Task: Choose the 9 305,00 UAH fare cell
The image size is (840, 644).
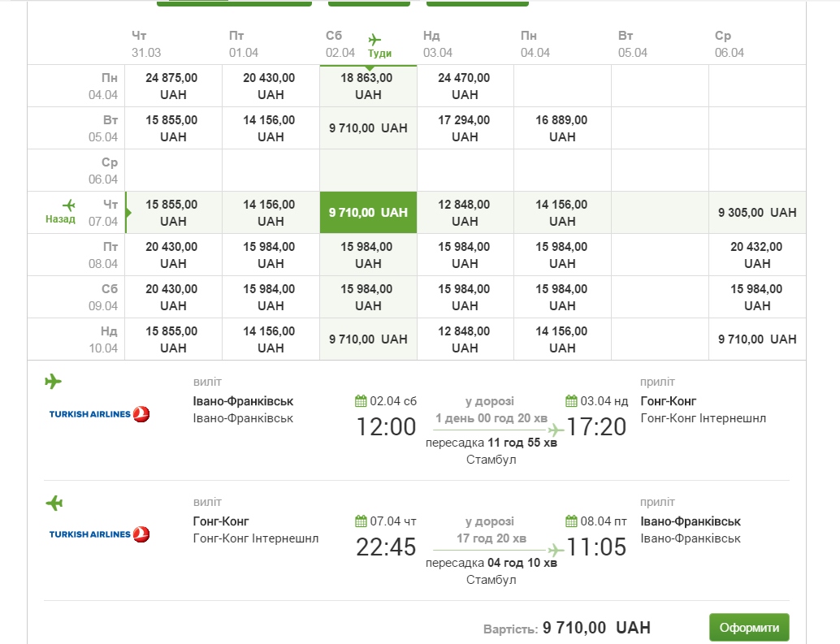Action: click(757, 213)
